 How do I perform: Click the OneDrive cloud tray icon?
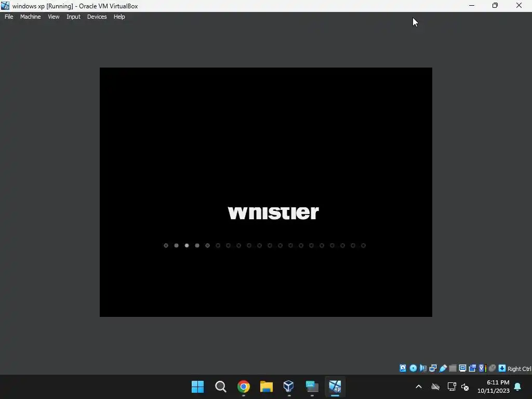pos(435,387)
